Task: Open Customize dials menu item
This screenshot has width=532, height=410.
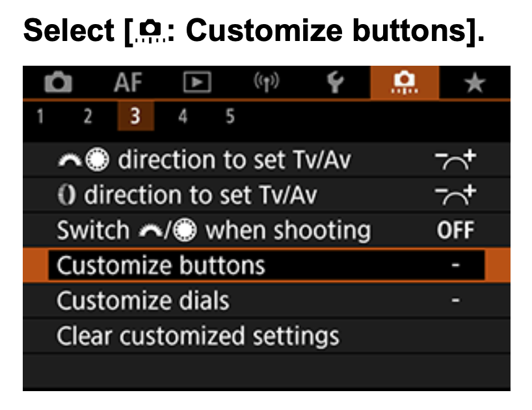Action: point(267,301)
